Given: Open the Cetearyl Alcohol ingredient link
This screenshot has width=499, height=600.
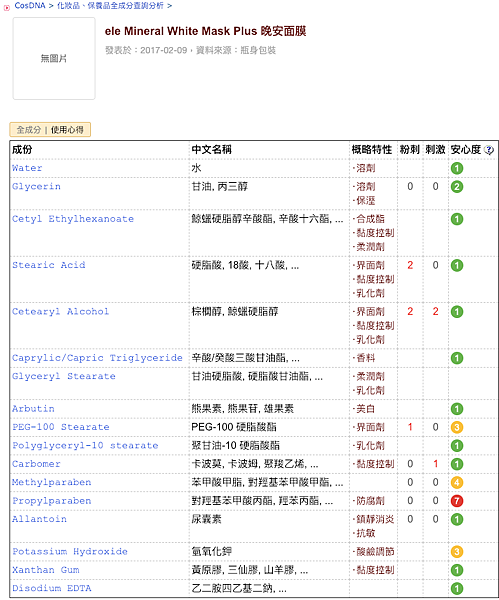Looking at the screenshot, I should point(60,311).
